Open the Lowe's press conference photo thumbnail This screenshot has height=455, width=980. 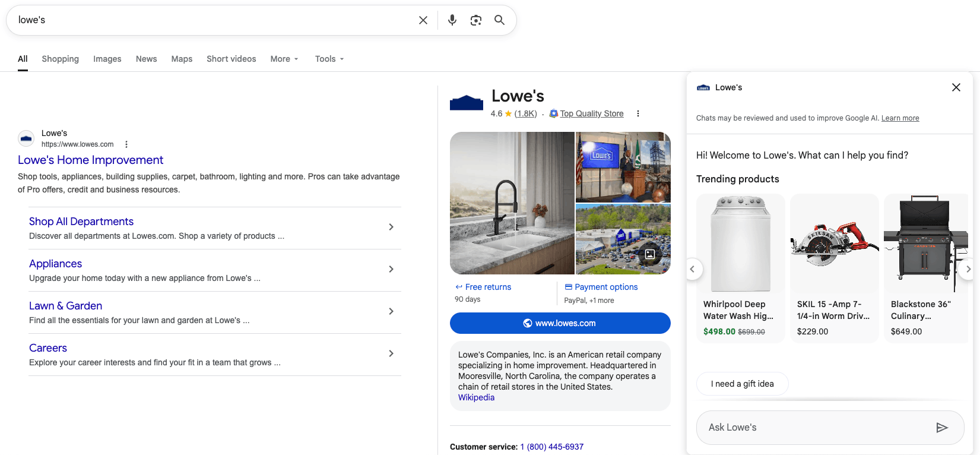(x=623, y=168)
